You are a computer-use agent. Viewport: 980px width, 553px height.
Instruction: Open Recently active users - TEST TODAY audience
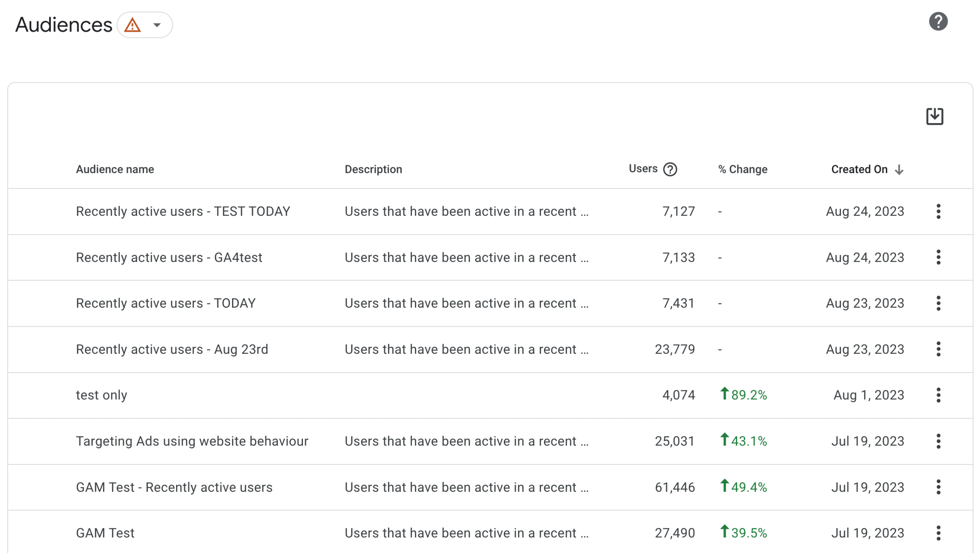pos(183,212)
